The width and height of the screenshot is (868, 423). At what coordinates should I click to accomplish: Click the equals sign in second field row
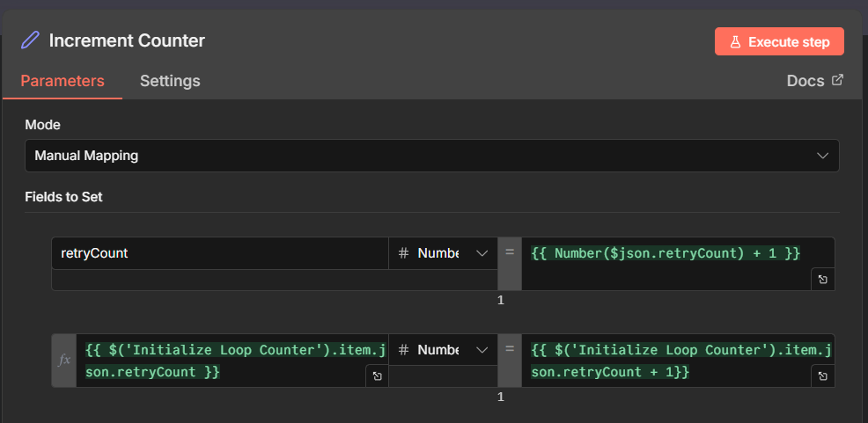(510, 350)
